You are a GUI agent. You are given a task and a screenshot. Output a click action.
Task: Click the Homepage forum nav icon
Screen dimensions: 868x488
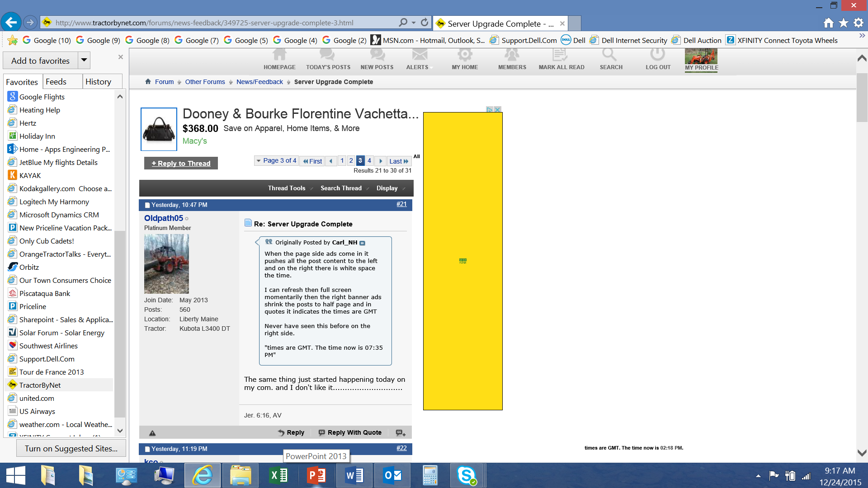(x=279, y=55)
